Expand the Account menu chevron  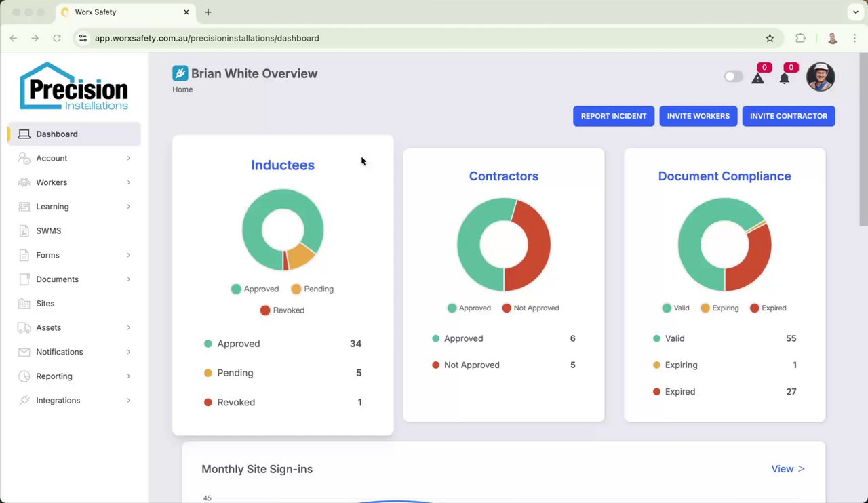coord(128,158)
